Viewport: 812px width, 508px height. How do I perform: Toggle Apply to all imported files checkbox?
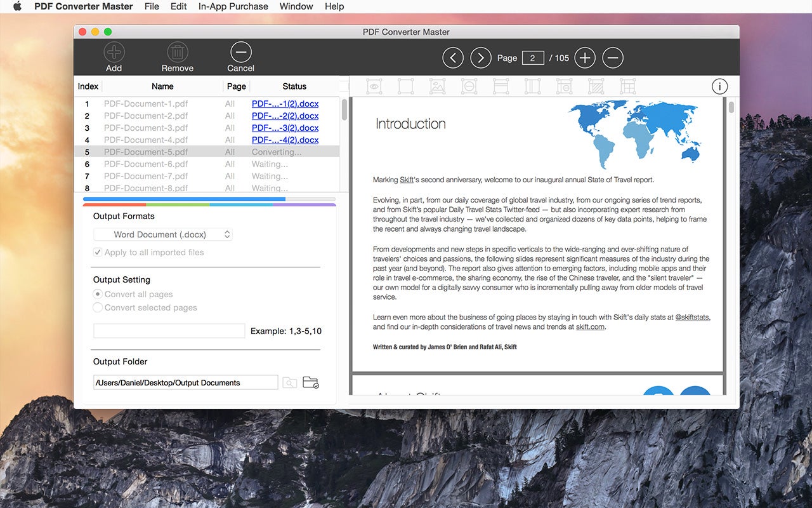(98, 252)
